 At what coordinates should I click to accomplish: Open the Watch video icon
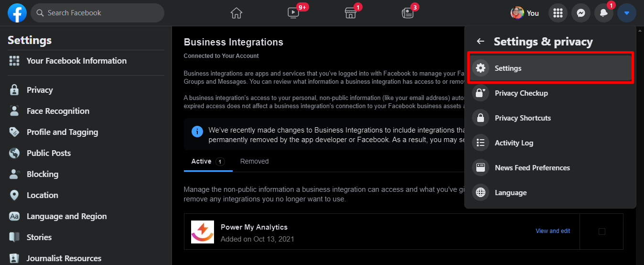[x=293, y=13]
